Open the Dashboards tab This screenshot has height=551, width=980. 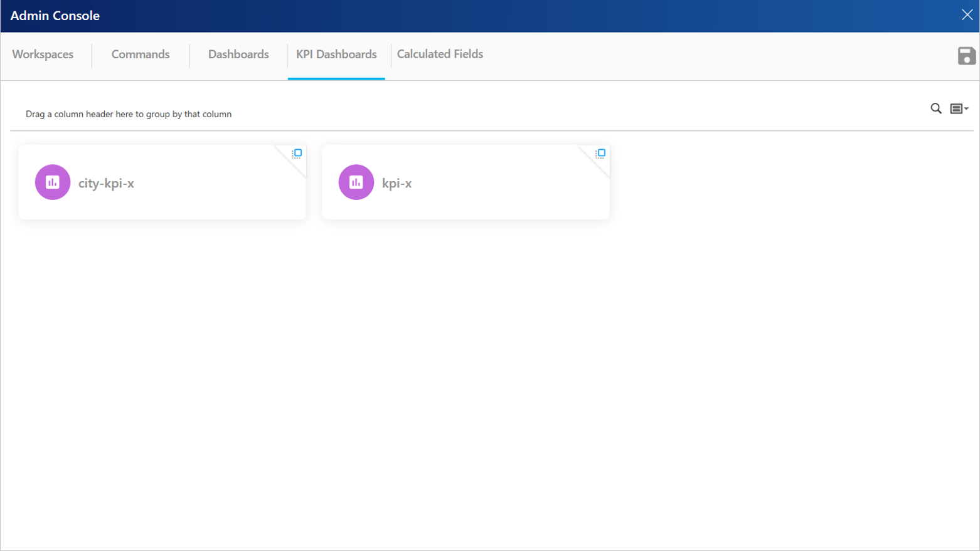(x=238, y=55)
